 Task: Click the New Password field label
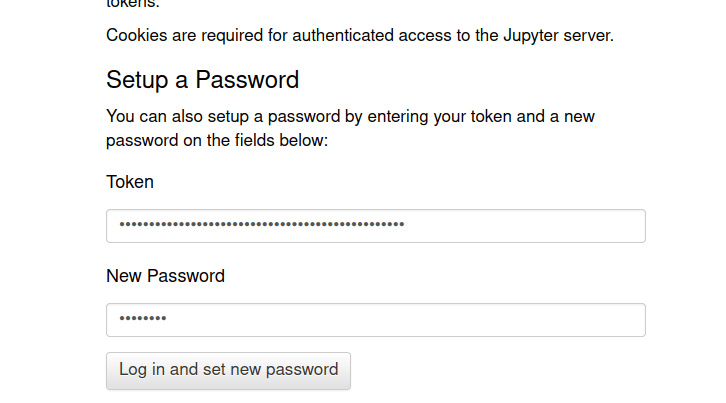(x=165, y=276)
